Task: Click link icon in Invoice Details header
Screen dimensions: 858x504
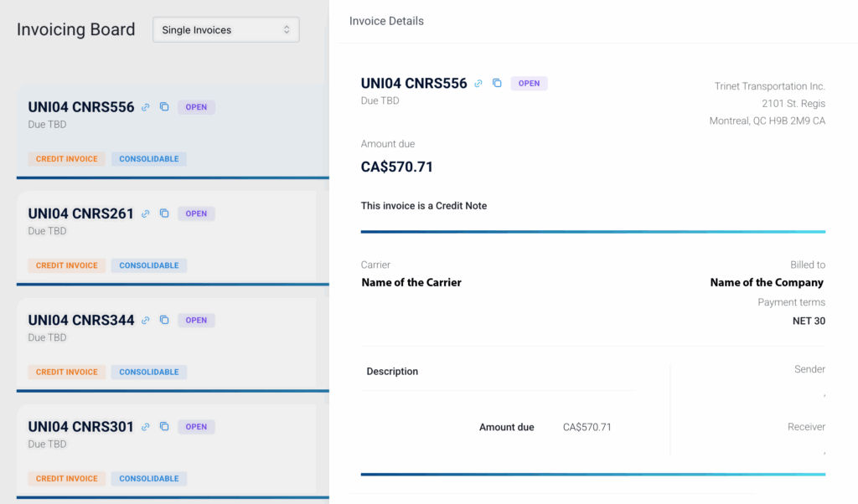Action: click(x=478, y=83)
